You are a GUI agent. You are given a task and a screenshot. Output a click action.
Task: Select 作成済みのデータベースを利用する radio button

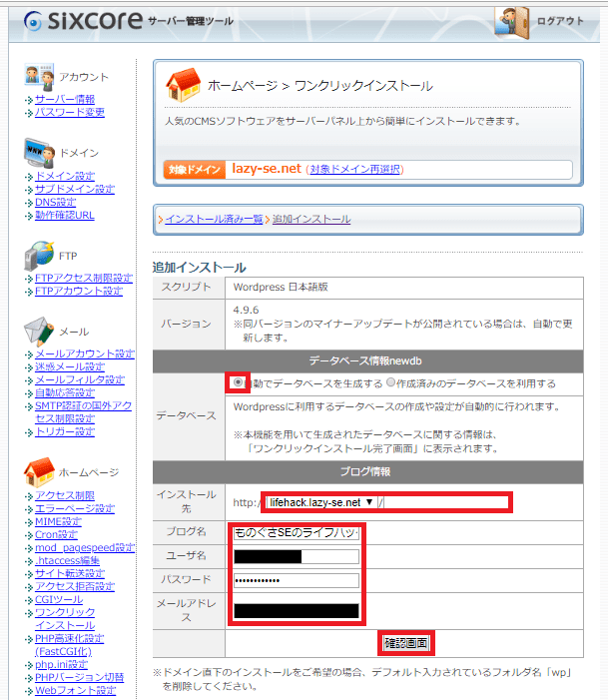tap(390, 382)
